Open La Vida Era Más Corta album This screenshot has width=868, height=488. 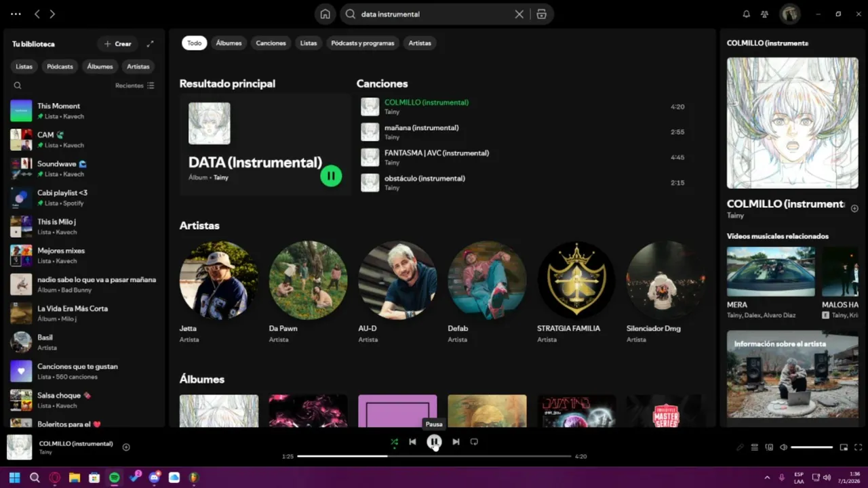click(x=84, y=313)
